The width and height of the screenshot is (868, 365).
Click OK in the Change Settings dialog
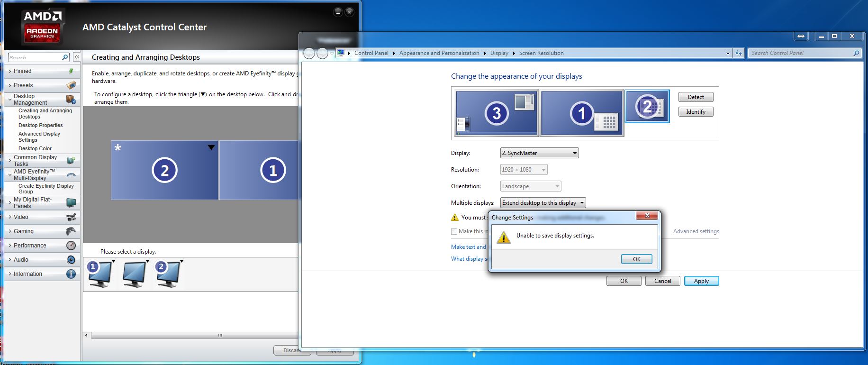(636, 259)
